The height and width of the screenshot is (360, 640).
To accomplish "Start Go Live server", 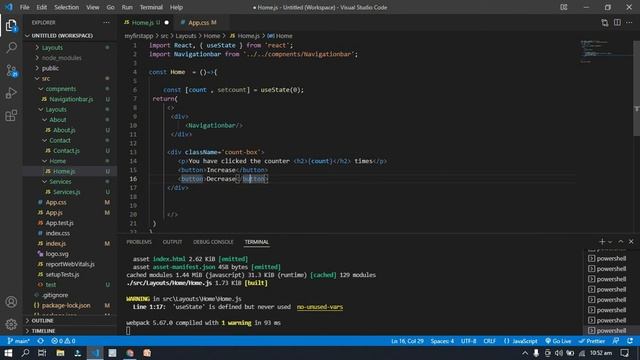I will coord(558,341).
